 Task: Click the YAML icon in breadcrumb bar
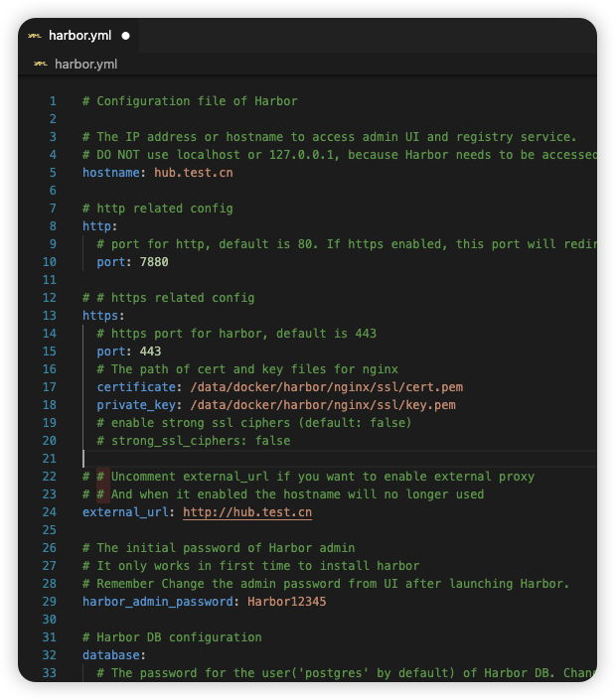pos(41,64)
